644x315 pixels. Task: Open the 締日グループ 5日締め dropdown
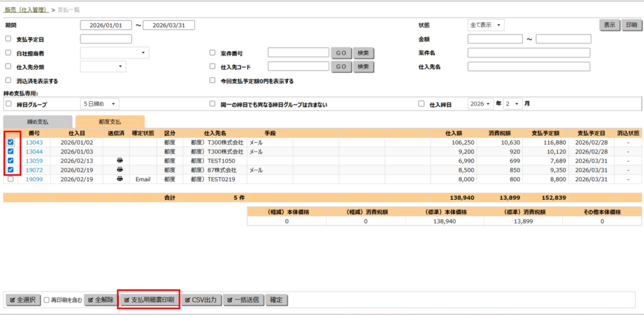coord(100,104)
